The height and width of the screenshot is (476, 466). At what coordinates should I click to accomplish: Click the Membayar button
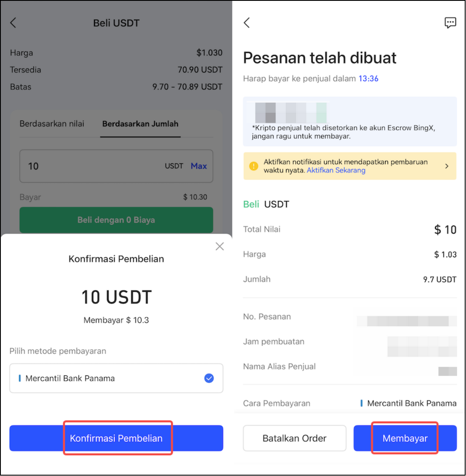tap(405, 438)
